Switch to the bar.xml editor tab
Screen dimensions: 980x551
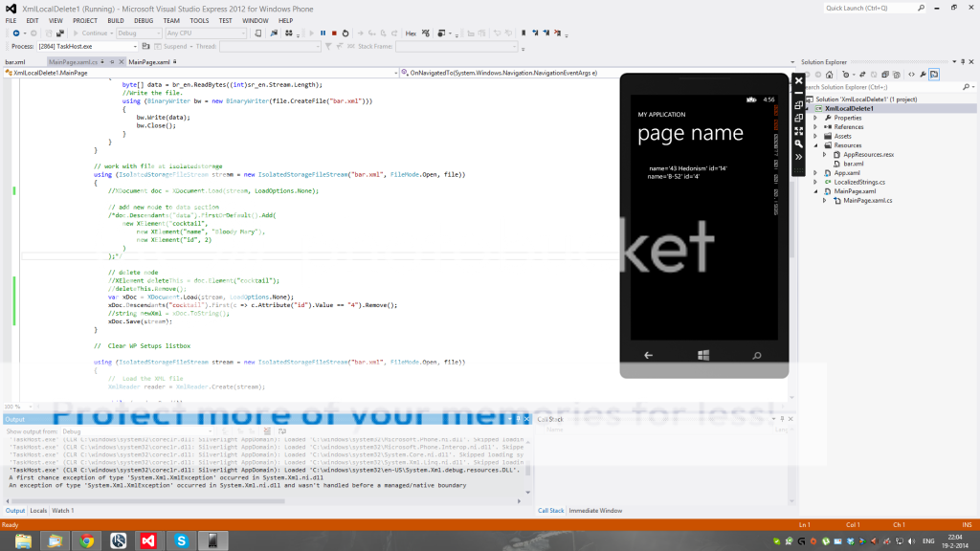pos(15,61)
